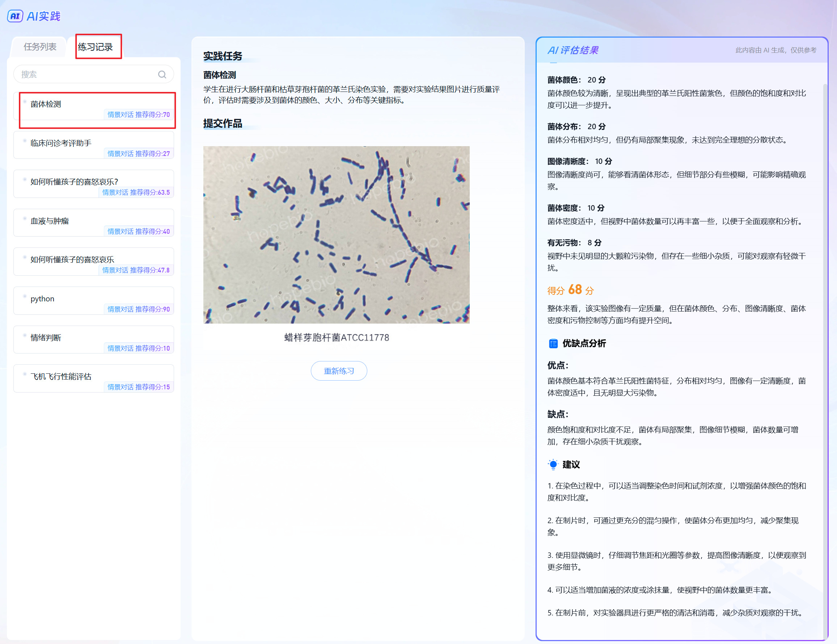The image size is (837, 644).
Task: Click the 得分 68 分 score text
Action: (570, 290)
